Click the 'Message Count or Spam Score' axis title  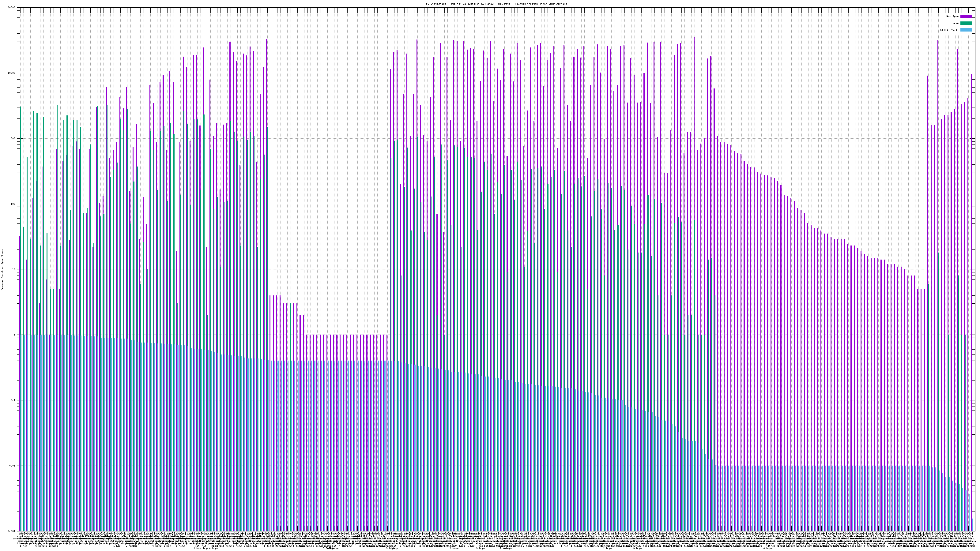[2, 269]
